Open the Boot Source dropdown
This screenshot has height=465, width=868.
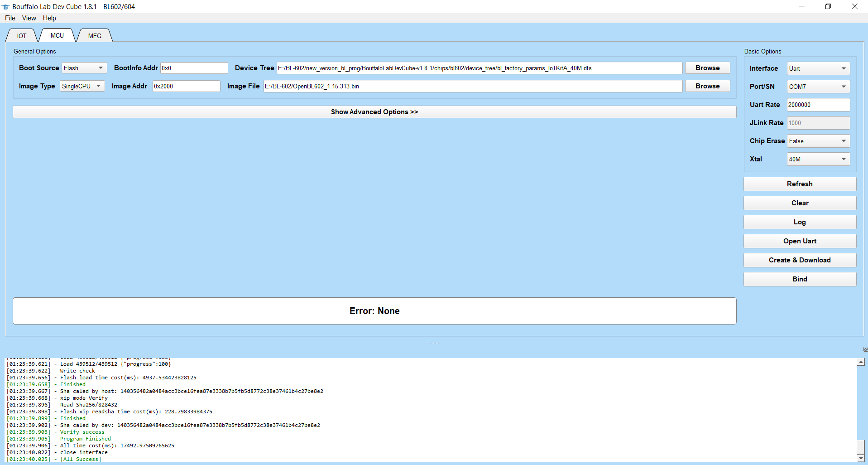[x=84, y=68]
